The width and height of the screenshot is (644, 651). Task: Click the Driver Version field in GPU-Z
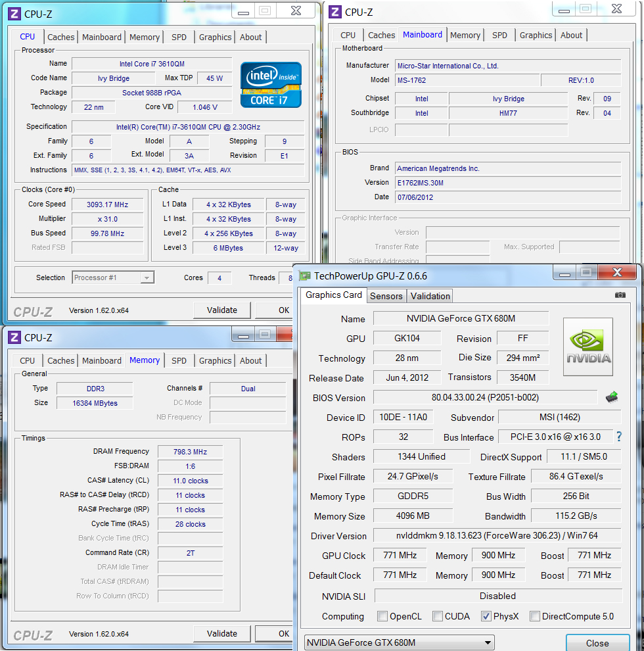tap(497, 535)
